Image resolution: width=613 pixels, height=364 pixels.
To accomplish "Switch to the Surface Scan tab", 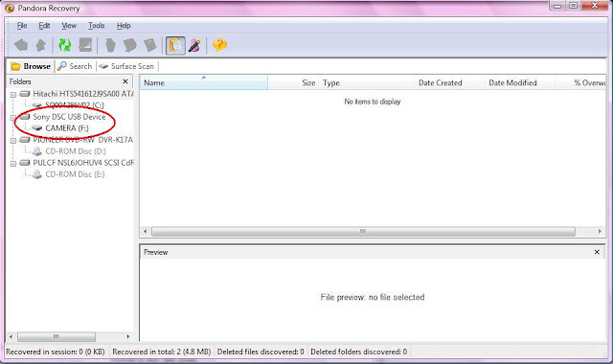I will click(126, 66).
